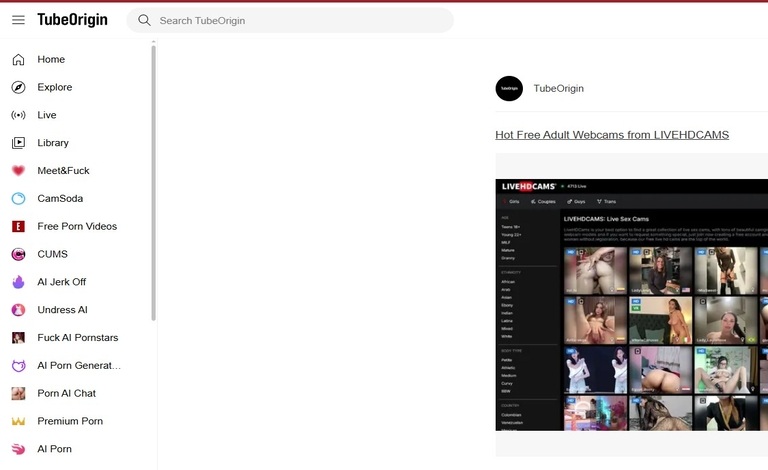
Task: Click the Home house icon
Action: (18, 59)
